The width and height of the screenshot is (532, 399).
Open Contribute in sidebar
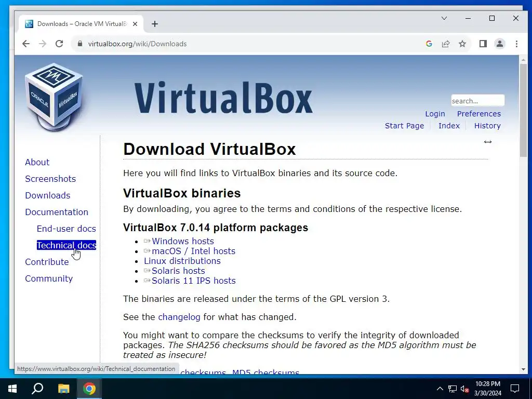pyautogui.click(x=47, y=262)
